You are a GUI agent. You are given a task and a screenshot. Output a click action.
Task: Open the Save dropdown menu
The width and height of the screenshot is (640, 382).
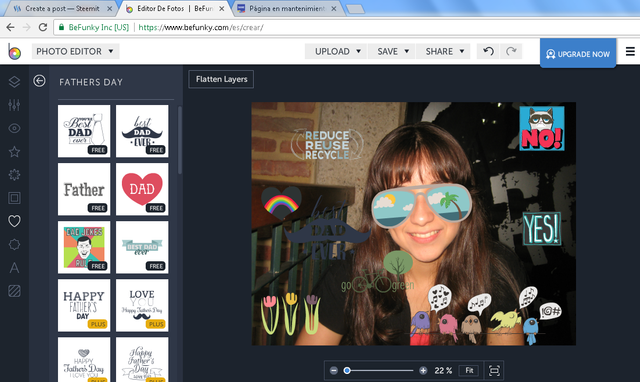click(x=393, y=51)
